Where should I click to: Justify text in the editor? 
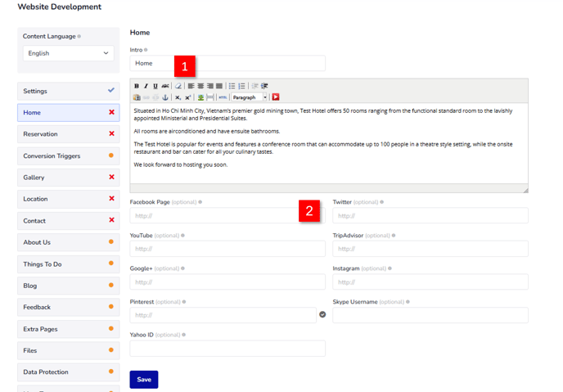(x=219, y=86)
